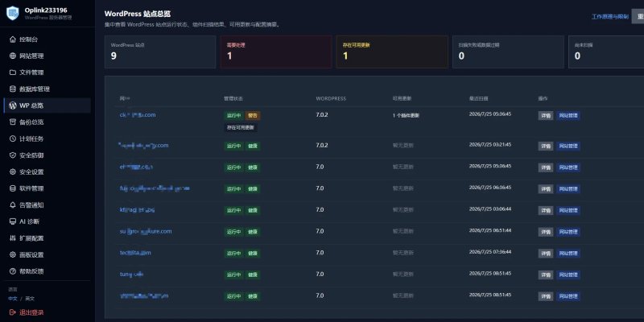Open 网站管理 for row scanned 07:36:44
The image size is (644, 322).
coord(568,254)
